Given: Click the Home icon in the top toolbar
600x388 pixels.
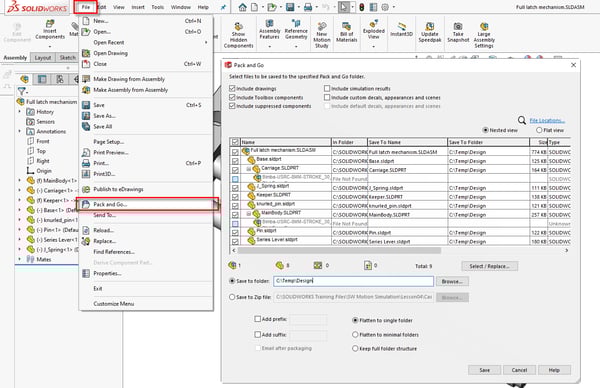Looking at the screenshot, I should [242, 7].
